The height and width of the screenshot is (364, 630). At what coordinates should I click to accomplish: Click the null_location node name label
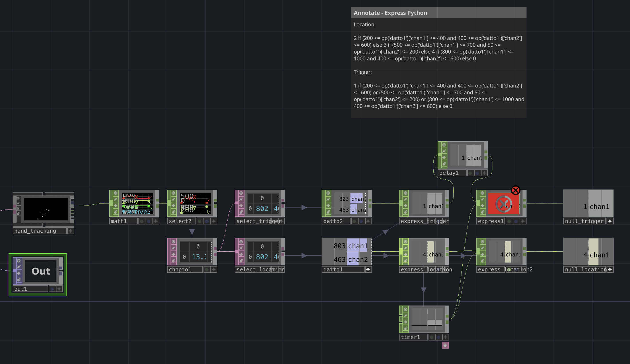point(584,269)
